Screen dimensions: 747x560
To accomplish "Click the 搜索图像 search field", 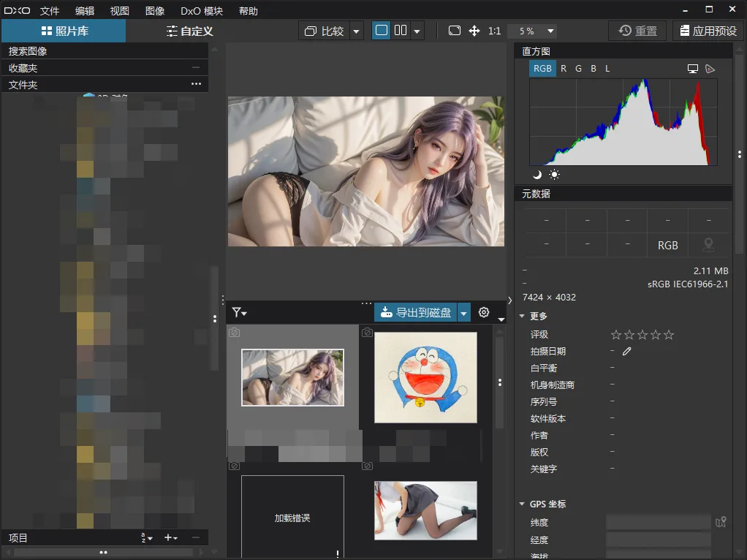I will (105, 51).
